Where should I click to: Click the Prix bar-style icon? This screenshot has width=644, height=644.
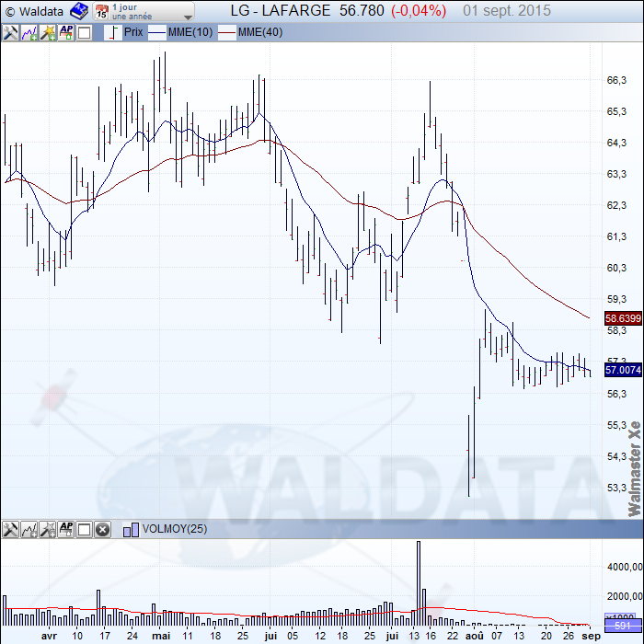113,32
